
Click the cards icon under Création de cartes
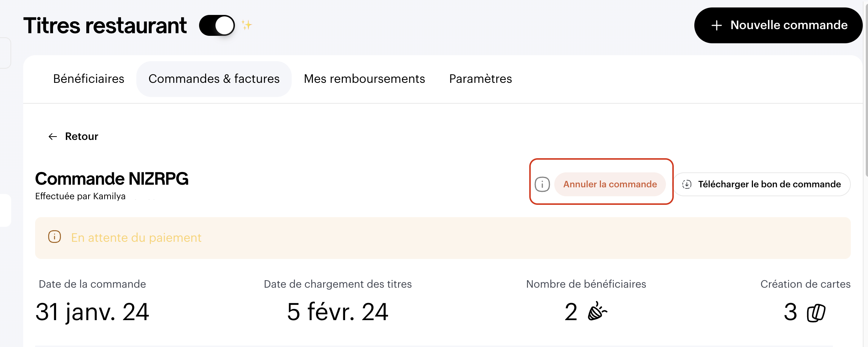coord(816,313)
